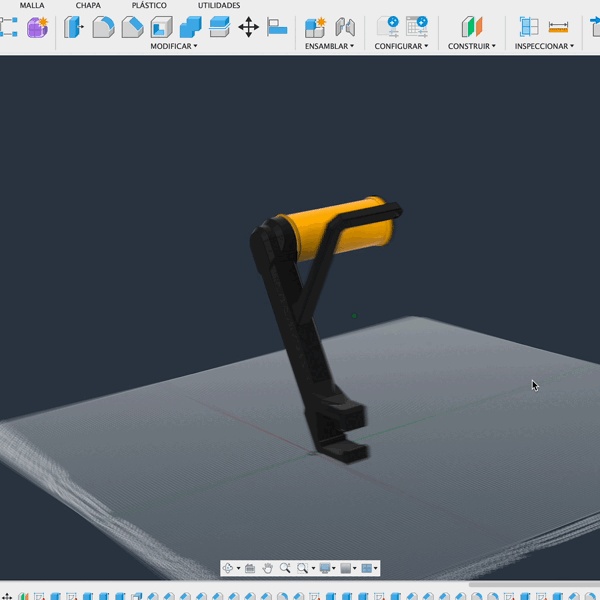Viewport: 600px width, 600px height.
Task: Select the Measure ruler tool
Action: 558,27
